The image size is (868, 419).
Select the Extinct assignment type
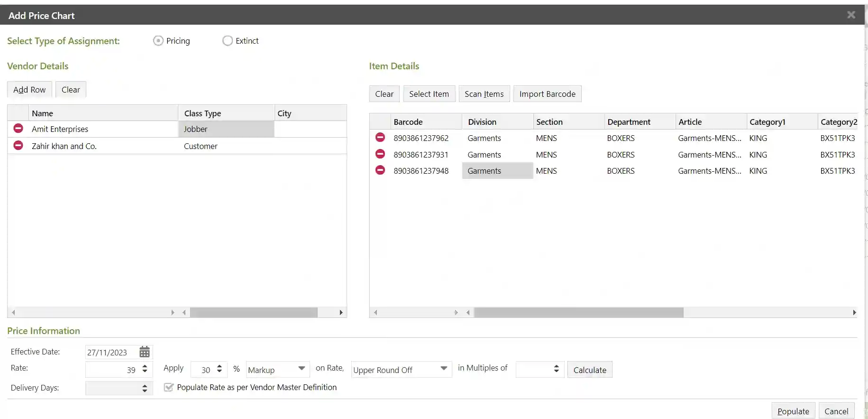(228, 41)
